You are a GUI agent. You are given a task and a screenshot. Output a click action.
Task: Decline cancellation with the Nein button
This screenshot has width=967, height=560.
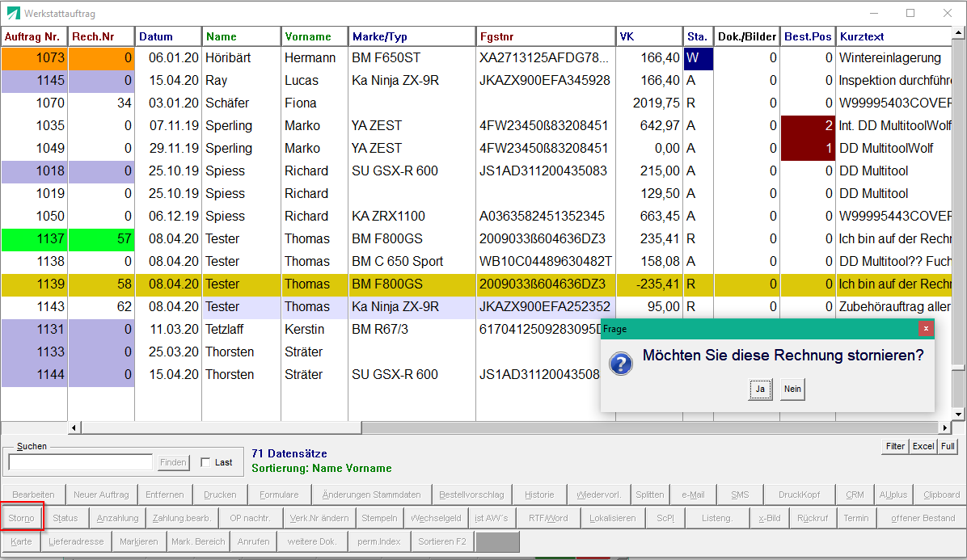tap(792, 389)
